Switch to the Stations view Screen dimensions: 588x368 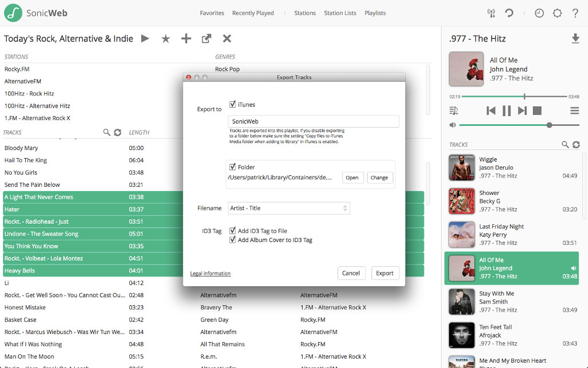pyautogui.click(x=305, y=13)
